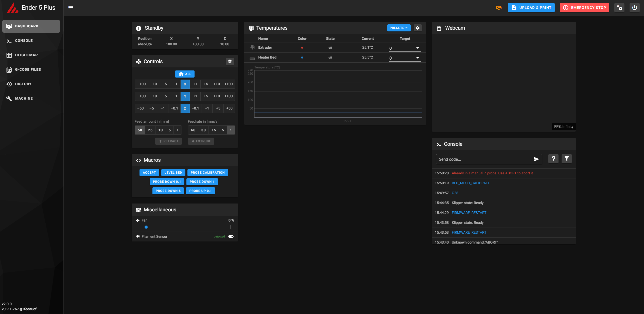
Task: Click the send code arrow icon
Action: (x=536, y=159)
